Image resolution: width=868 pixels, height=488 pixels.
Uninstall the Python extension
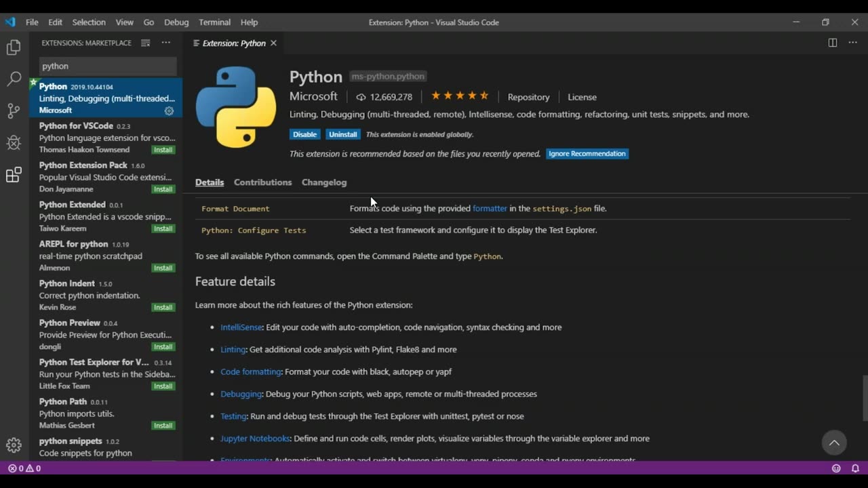click(343, 134)
